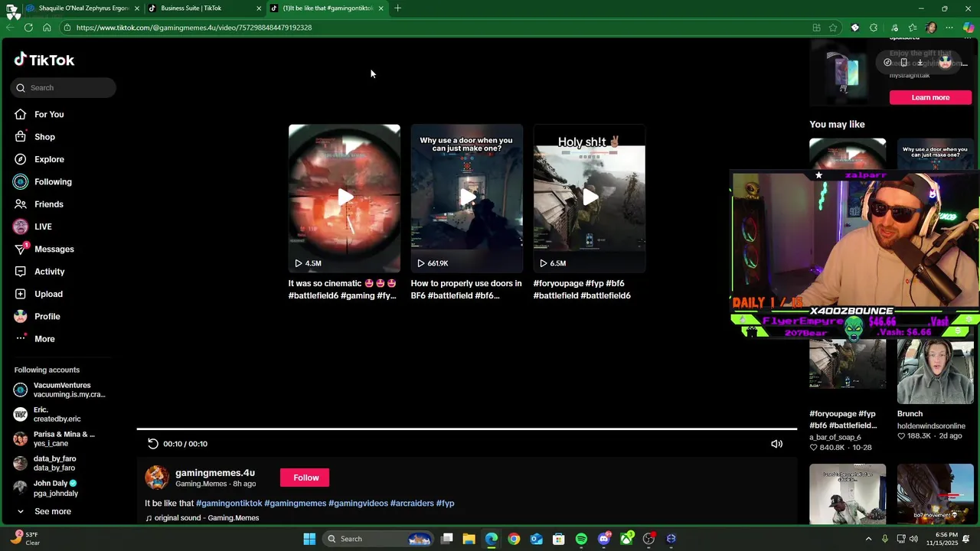Click the video progress bar
Screen dimensions: 980x551
point(467,429)
